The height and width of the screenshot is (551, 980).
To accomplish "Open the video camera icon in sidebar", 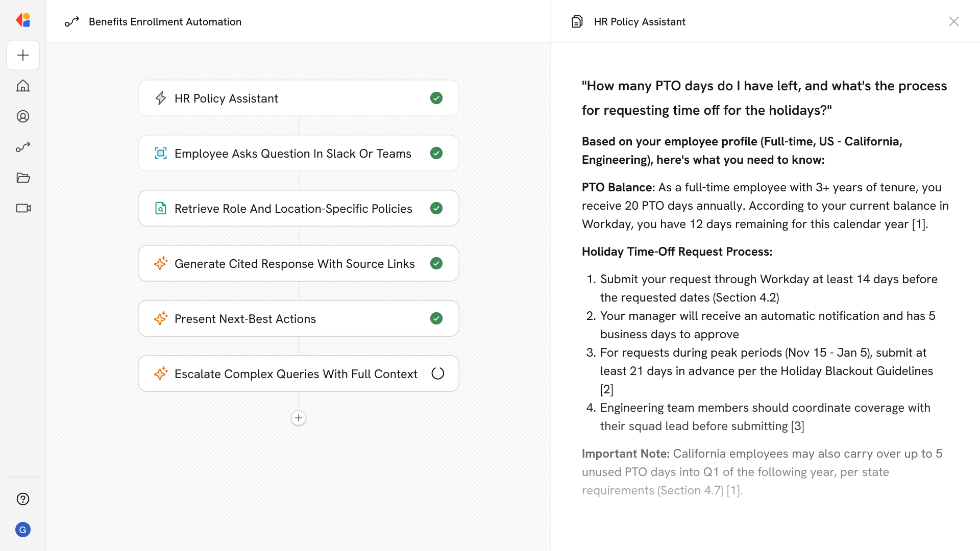I will 23,208.
